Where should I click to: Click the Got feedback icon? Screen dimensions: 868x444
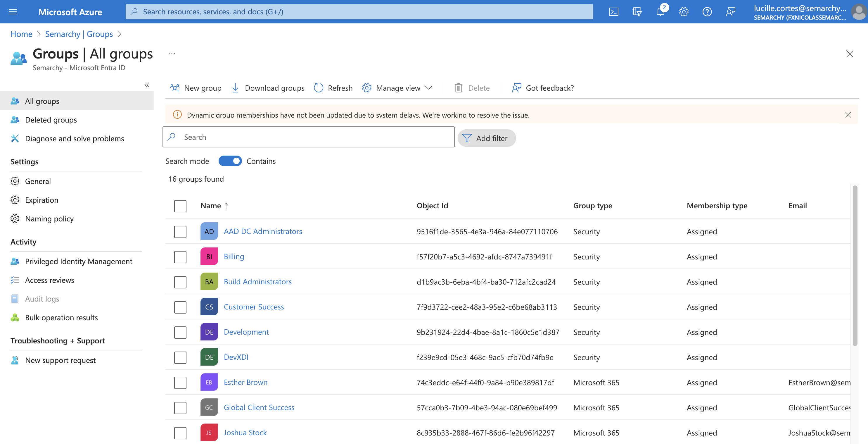click(516, 88)
